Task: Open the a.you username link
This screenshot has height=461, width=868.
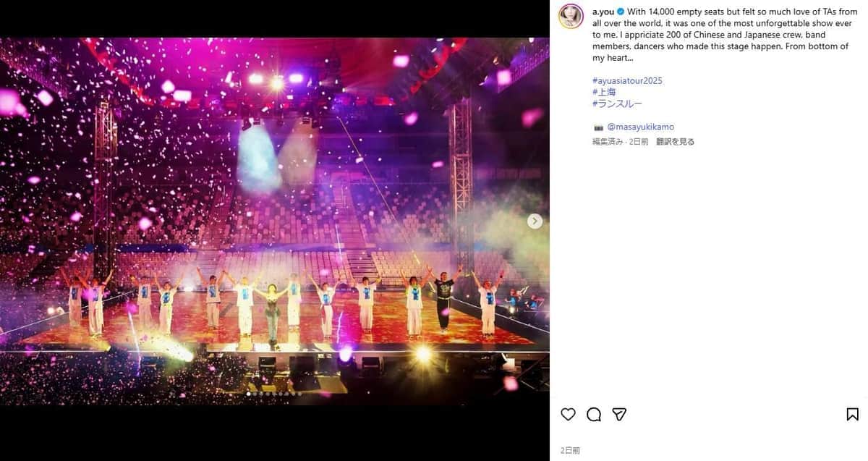Action: click(603, 12)
